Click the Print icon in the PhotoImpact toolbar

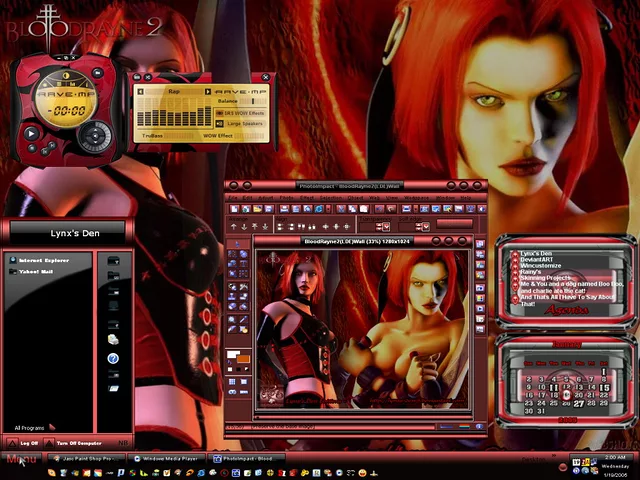(284, 209)
